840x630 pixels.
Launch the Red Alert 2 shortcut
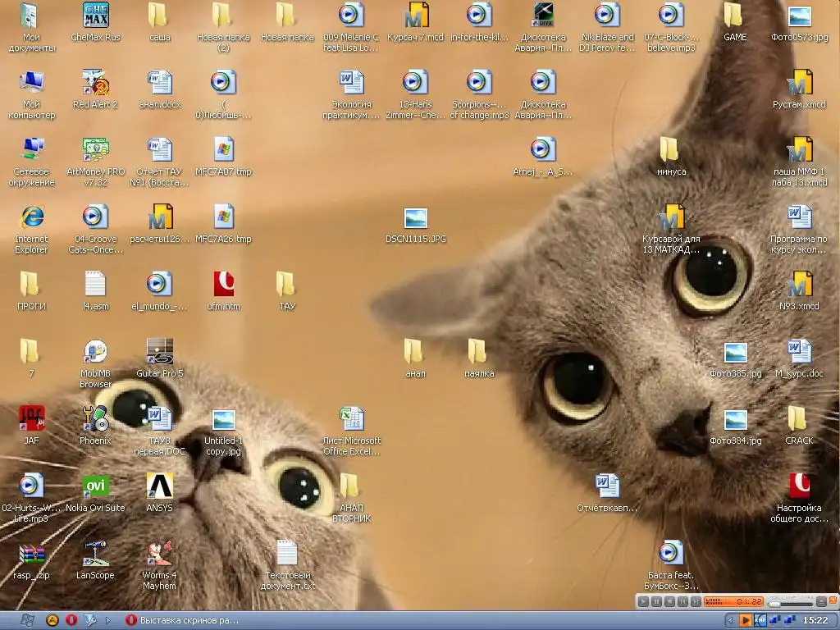pos(95,84)
